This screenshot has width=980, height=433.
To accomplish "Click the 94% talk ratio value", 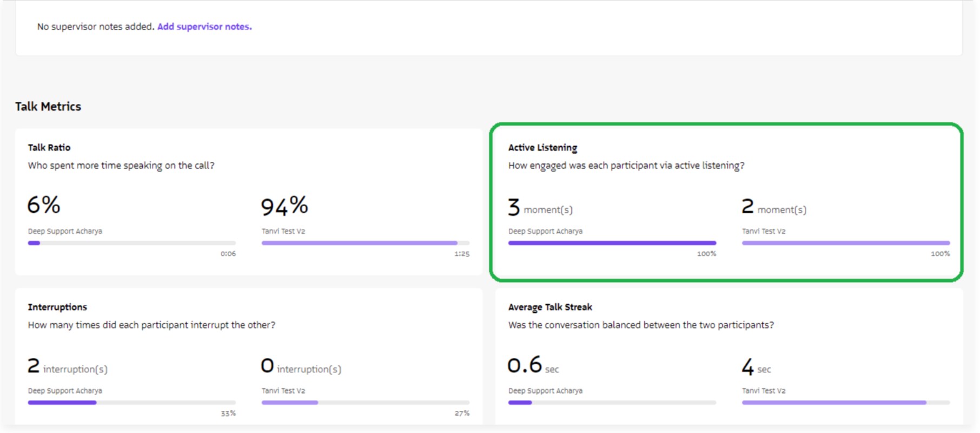I will [284, 206].
